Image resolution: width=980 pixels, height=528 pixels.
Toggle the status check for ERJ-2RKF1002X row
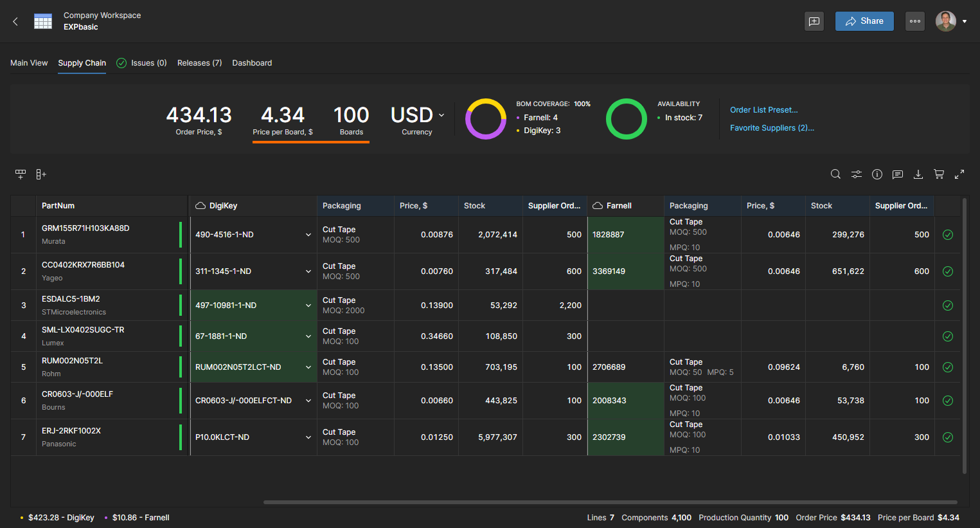point(948,437)
